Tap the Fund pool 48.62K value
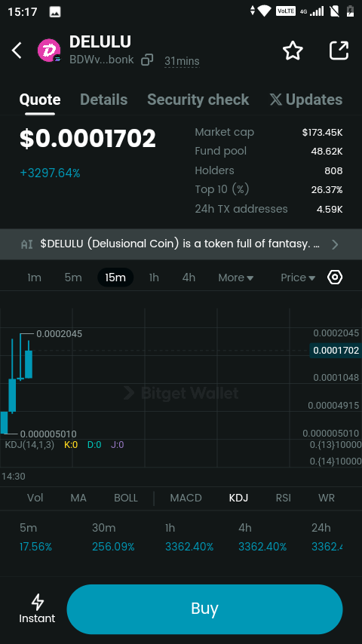362x644 pixels. tap(327, 151)
